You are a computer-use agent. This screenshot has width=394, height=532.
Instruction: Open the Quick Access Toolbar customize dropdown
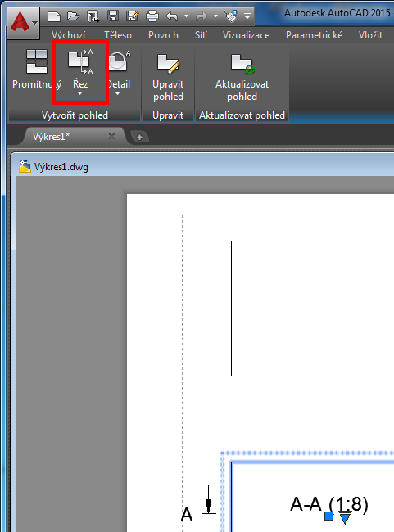coord(247,16)
